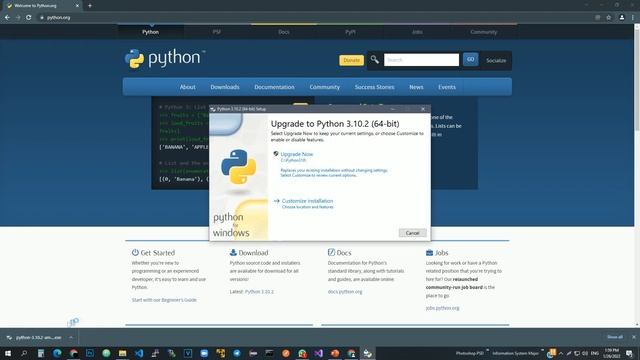Click the arrow icon beside Customize installation
This screenshot has height=360, width=640.
click(276, 201)
